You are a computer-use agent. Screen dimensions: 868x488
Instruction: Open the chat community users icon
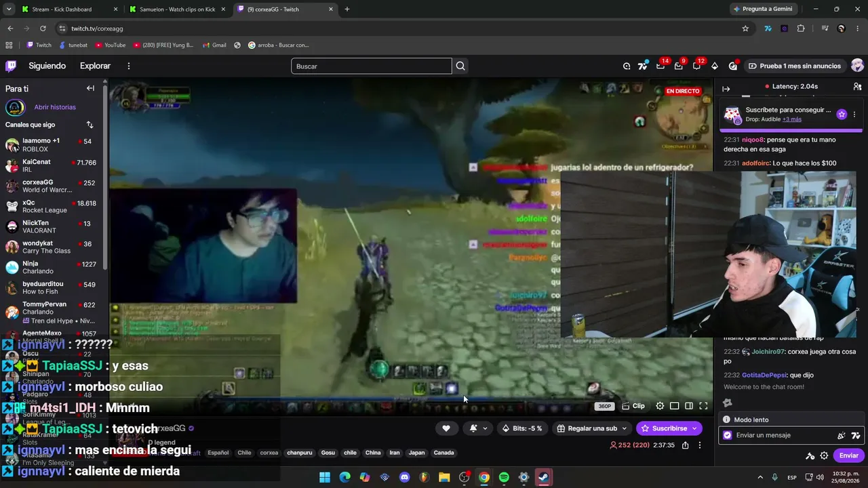tap(857, 87)
